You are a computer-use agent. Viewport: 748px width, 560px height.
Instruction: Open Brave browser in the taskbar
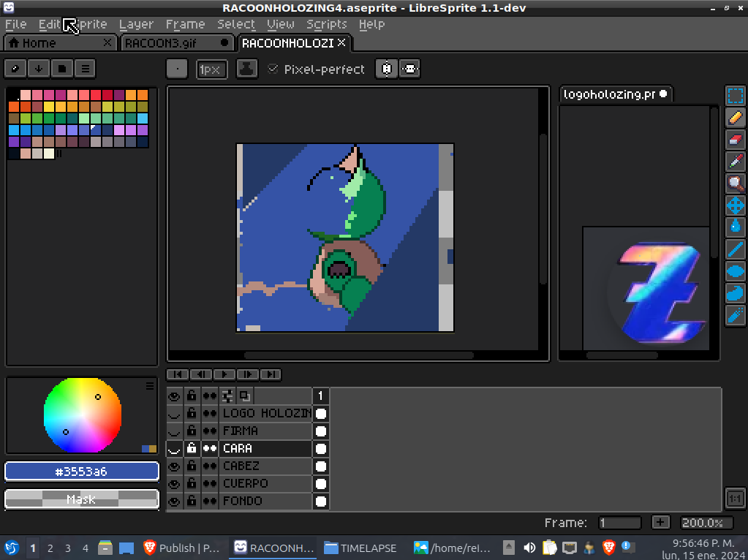(x=181, y=548)
